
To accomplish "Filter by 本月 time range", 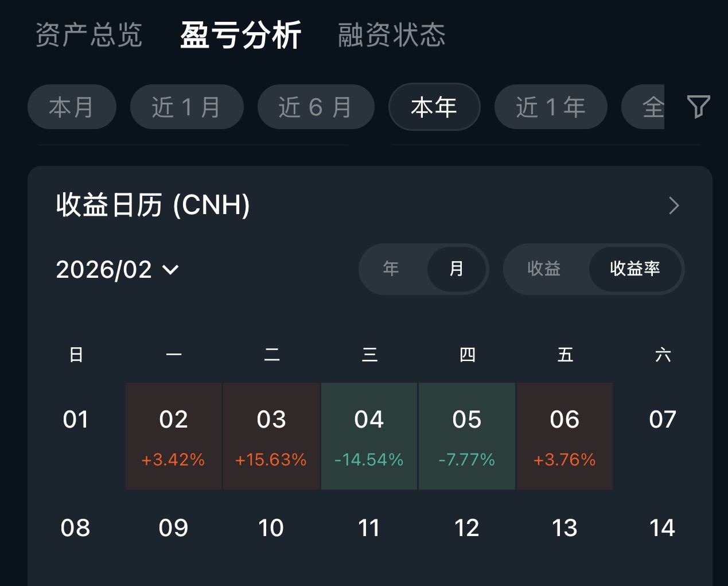I will (x=72, y=107).
